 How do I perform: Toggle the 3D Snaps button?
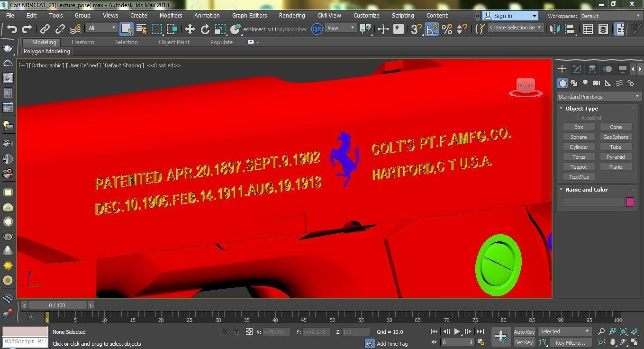coord(417,29)
